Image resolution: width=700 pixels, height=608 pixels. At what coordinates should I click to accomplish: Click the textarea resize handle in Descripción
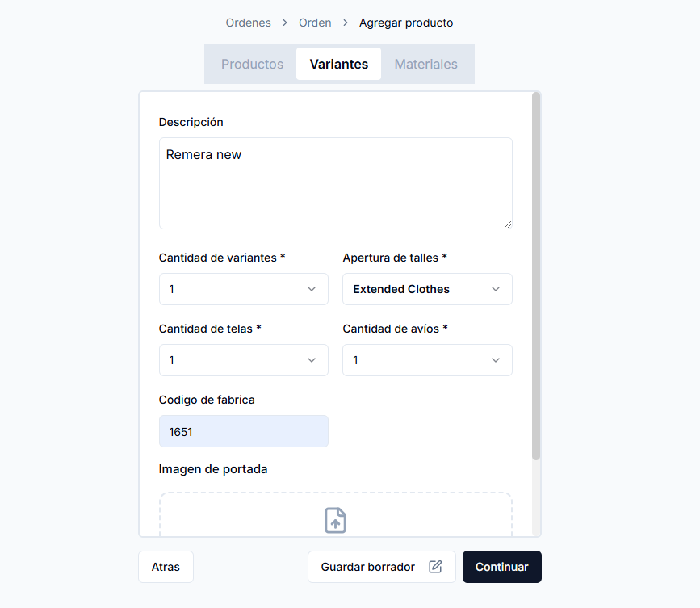pyautogui.click(x=508, y=224)
